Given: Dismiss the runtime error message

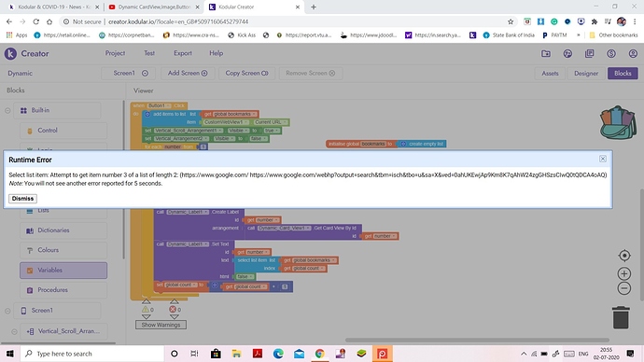Looking at the screenshot, I should 22,199.
